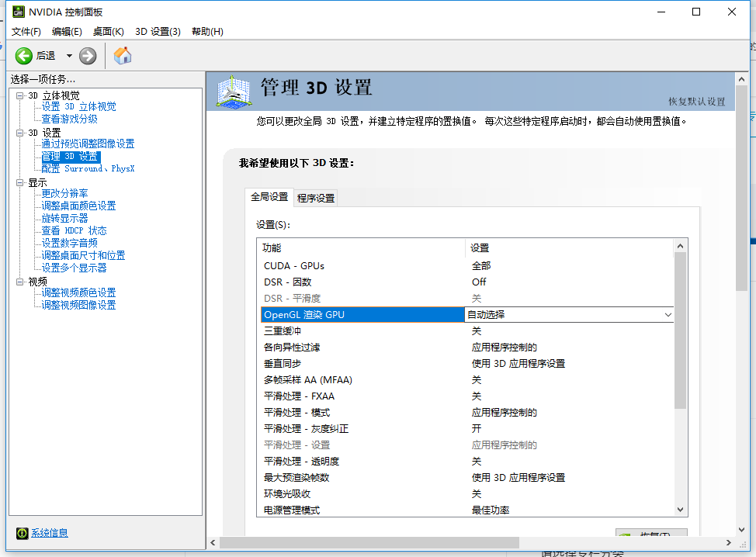The height and width of the screenshot is (557, 756).
Task: Click 恢复默认设置 link in header
Action: click(x=697, y=101)
